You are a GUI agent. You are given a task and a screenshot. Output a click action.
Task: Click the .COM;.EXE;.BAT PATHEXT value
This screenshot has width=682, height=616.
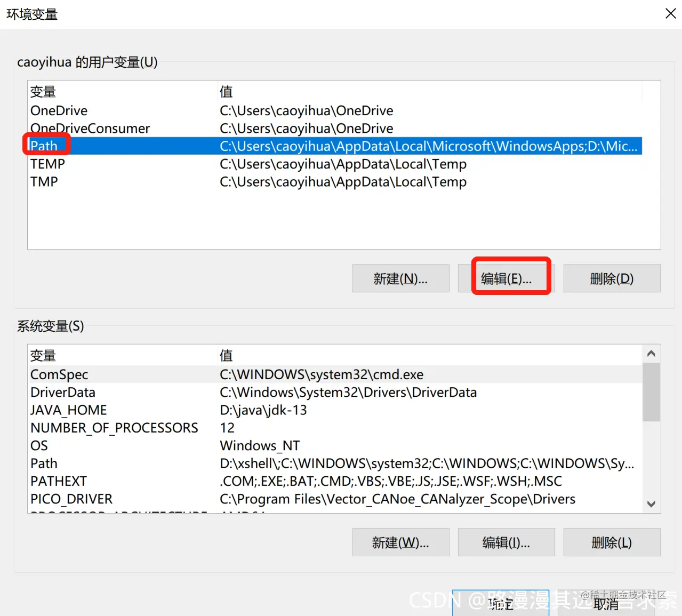[x=391, y=481]
